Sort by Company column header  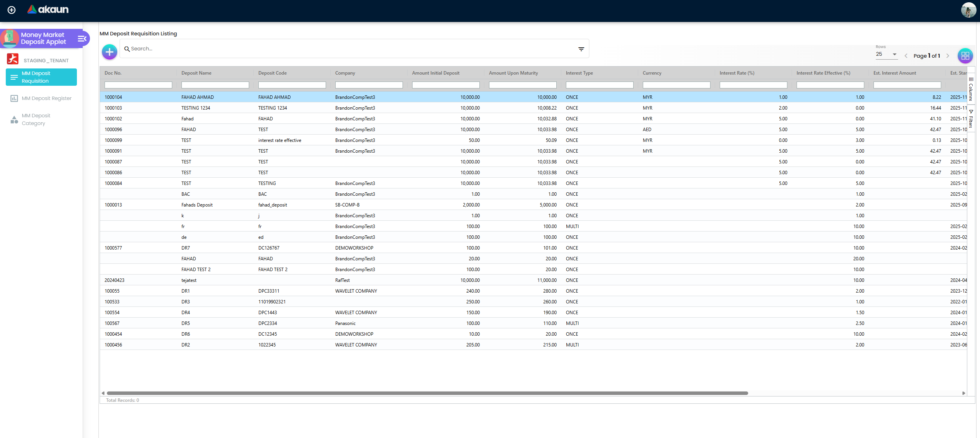tap(345, 73)
